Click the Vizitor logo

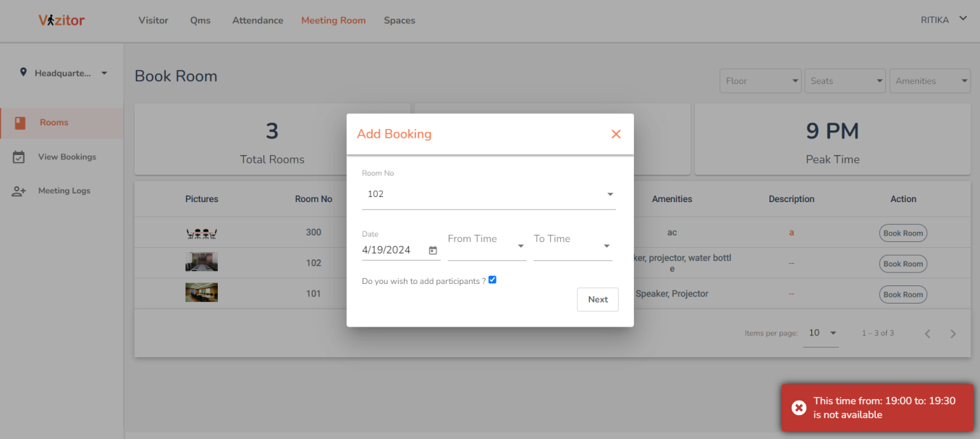(x=61, y=20)
